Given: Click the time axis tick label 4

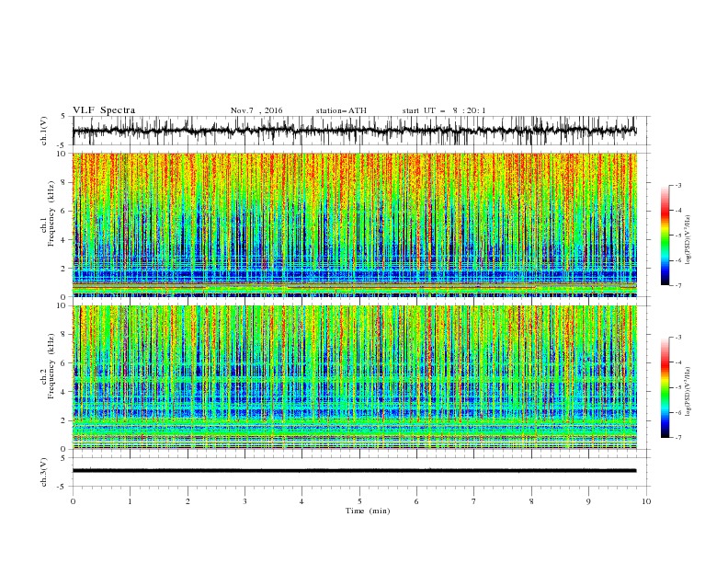Looking at the screenshot, I should pyautogui.click(x=301, y=501).
